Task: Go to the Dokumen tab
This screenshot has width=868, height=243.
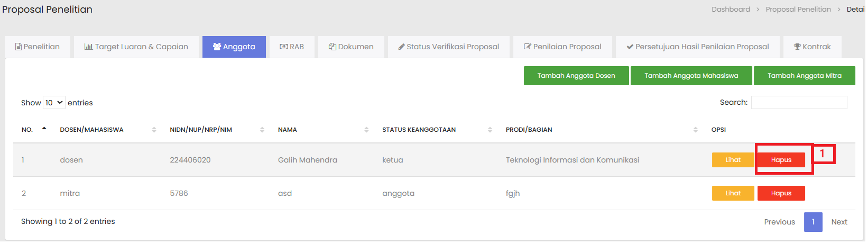Action: click(x=351, y=47)
